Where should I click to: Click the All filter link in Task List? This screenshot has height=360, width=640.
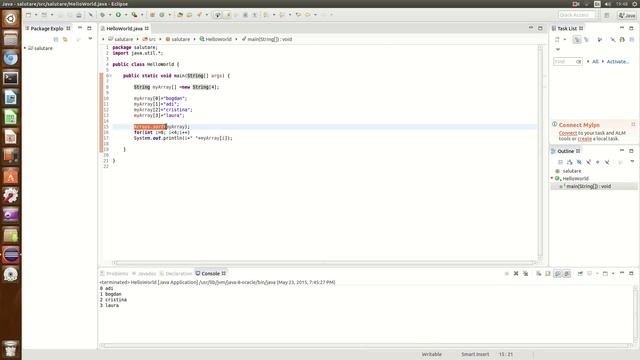click(595, 62)
